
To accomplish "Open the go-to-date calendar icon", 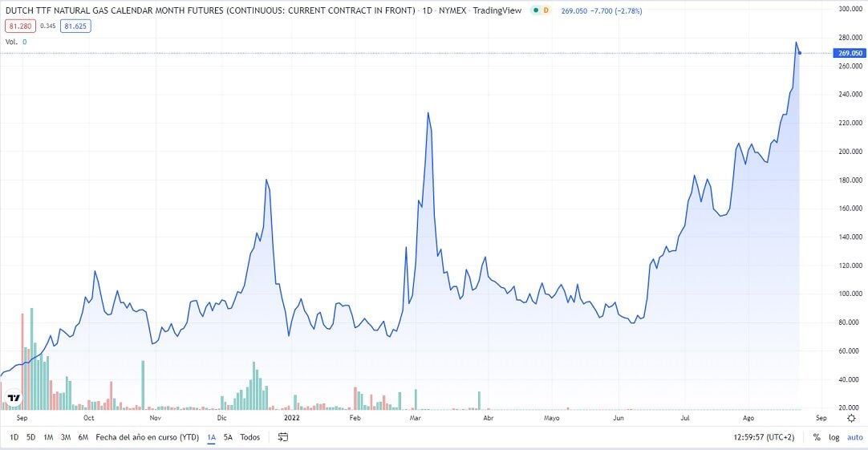I will point(283,437).
